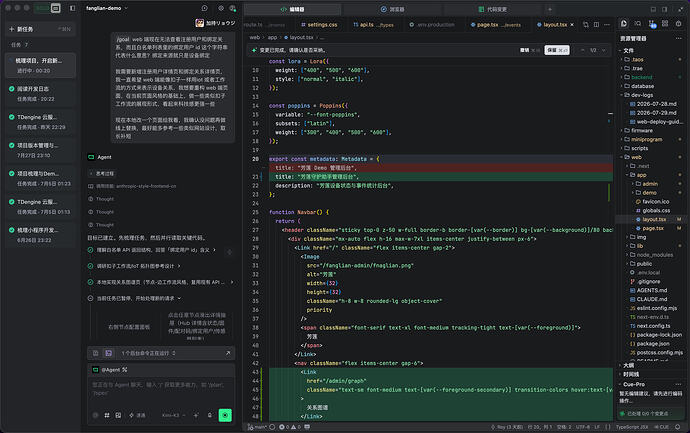Start a new task with 新任务
This screenshot has width=690, height=433.
[40, 29]
